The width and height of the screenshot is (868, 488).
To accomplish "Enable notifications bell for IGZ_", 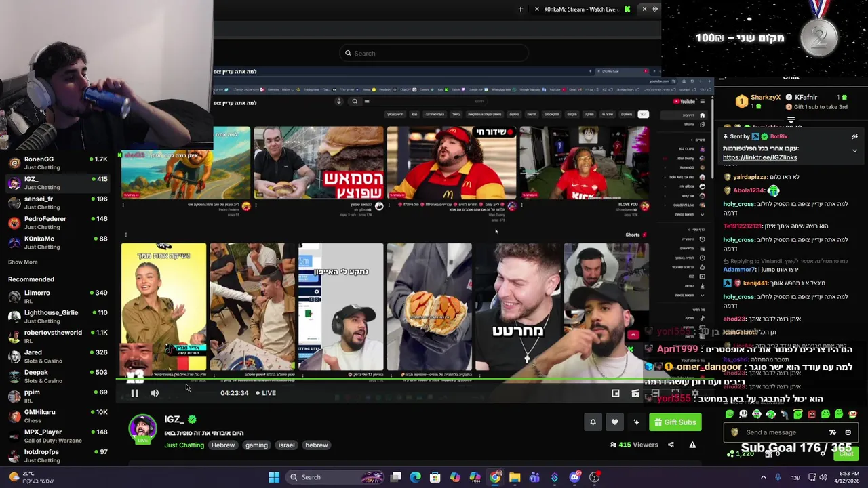I will [593, 422].
